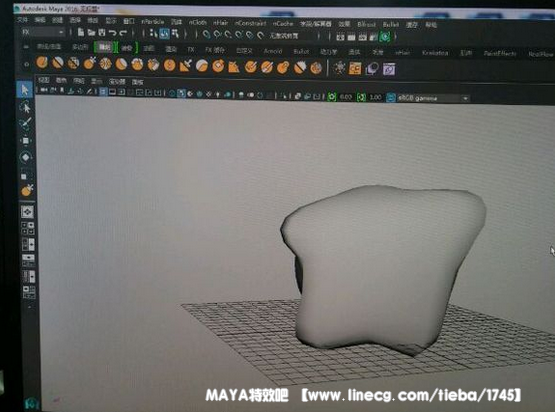The image size is (555, 412).
Task: Toggle smooth shade all in panel toolbar
Action: (x=181, y=93)
